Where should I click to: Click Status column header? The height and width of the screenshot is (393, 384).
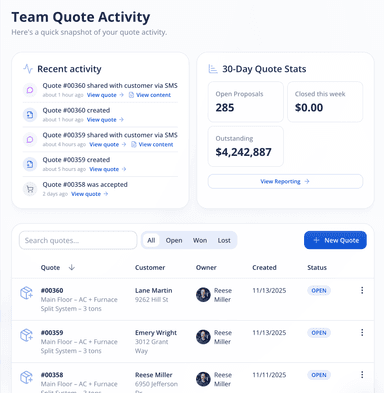click(317, 267)
